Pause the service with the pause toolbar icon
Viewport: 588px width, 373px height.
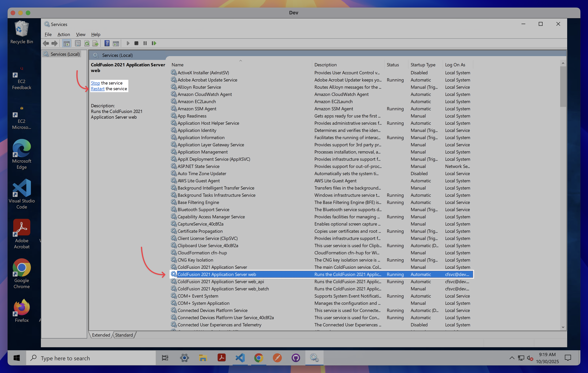145,43
